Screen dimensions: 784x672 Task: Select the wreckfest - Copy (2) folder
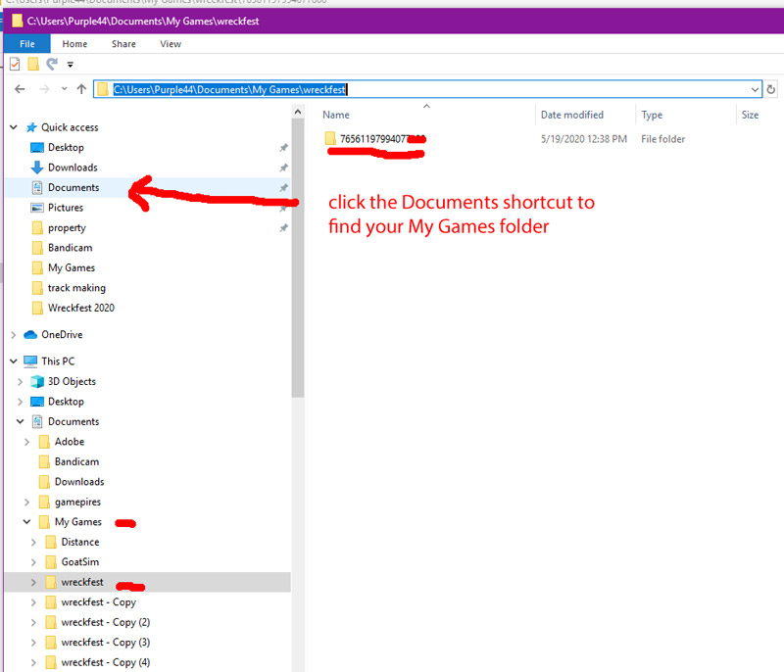point(106,622)
